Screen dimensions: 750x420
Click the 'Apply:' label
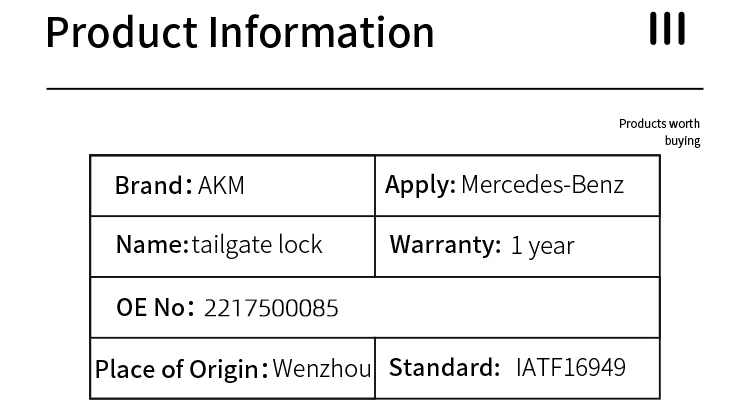[420, 185]
